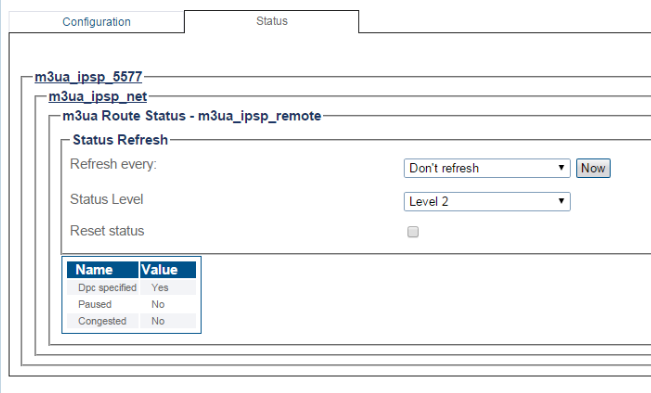
Task: Click the m3ua Route Status heading
Action: tap(191, 116)
